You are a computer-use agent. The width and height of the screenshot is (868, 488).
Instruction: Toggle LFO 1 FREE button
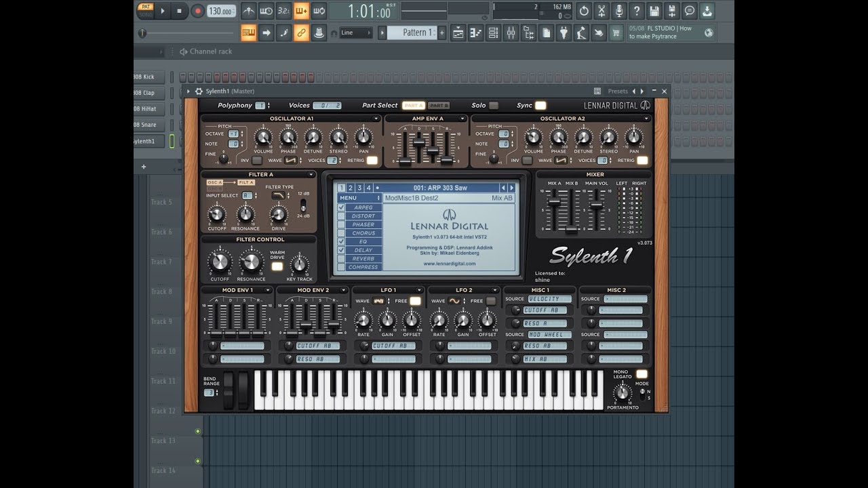pyautogui.click(x=415, y=301)
